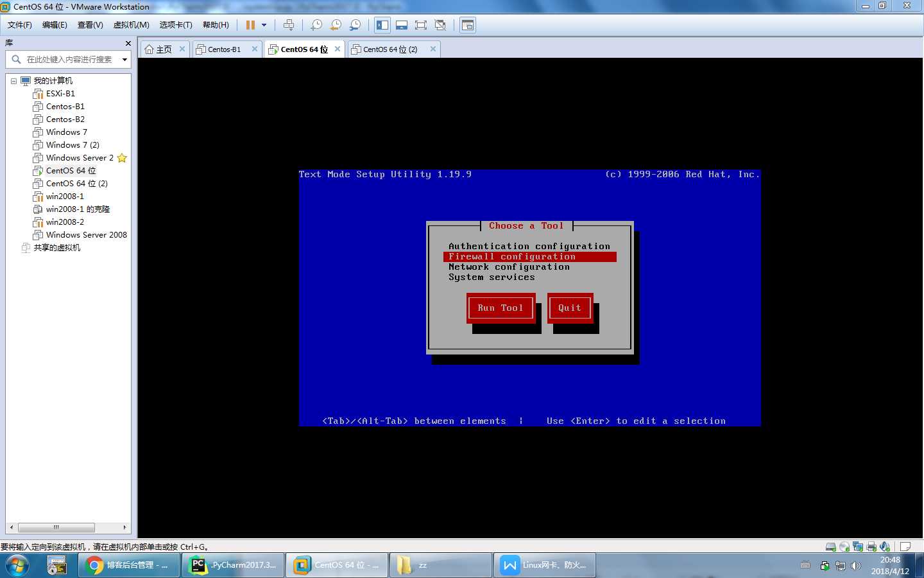Click the printer device status icon
The height and width of the screenshot is (578, 924).
tap(871, 547)
